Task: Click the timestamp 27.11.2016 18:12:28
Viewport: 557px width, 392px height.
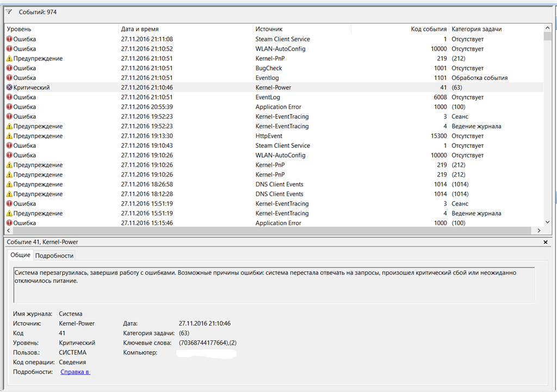Action: (x=147, y=194)
